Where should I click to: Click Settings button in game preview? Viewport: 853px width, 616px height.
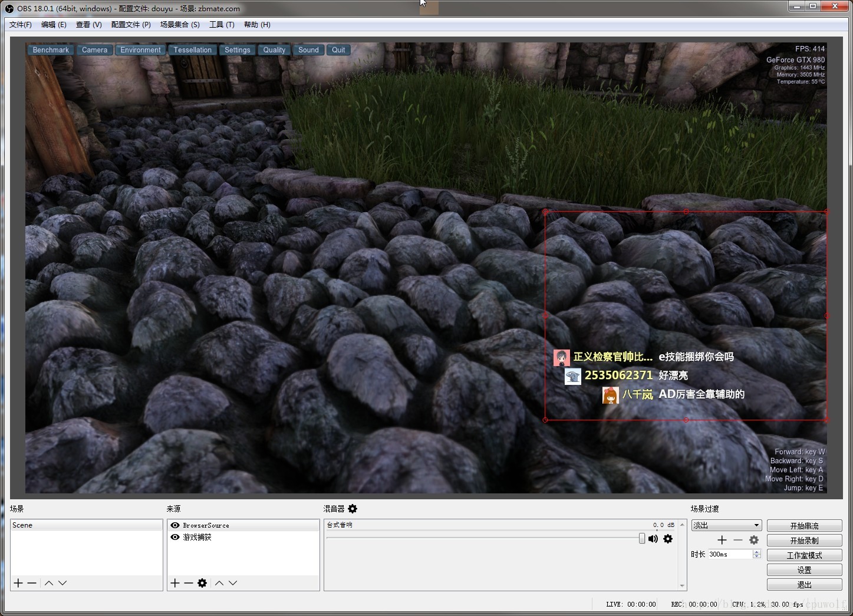tap(237, 50)
